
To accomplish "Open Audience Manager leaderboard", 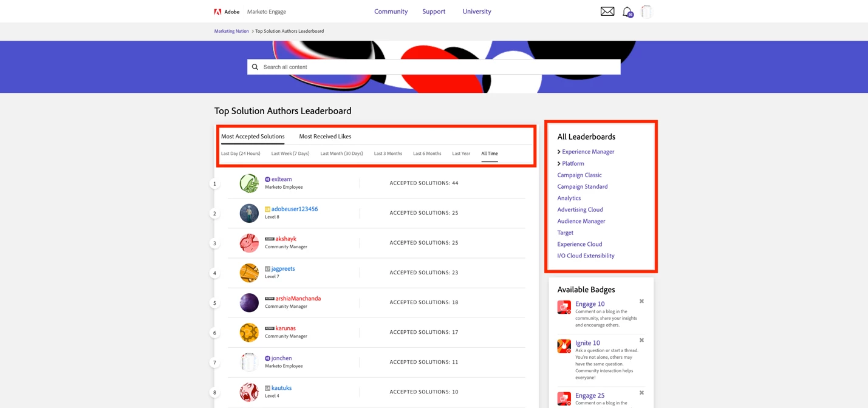I will click(581, 221).
